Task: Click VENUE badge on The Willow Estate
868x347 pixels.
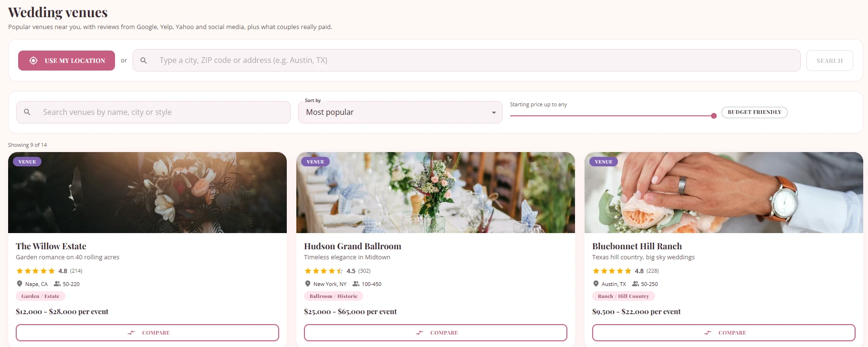Action: pyautogui.click(x=27, y=162)
